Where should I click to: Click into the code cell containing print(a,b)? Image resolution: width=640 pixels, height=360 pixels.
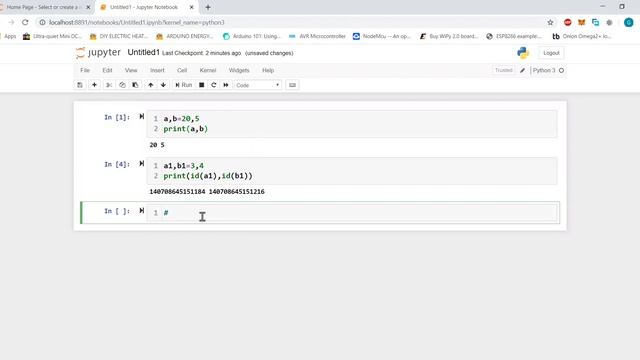(x=352, y=124)
